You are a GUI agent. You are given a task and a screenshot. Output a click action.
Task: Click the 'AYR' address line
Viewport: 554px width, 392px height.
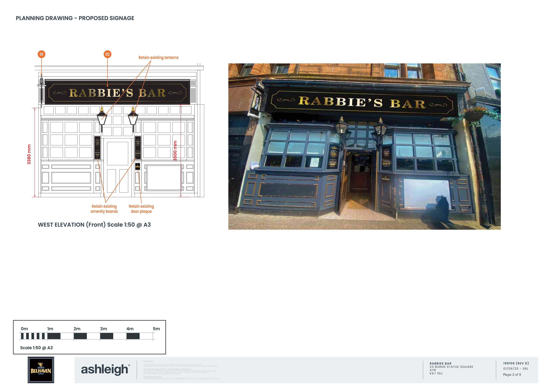(x=433, y=370)
